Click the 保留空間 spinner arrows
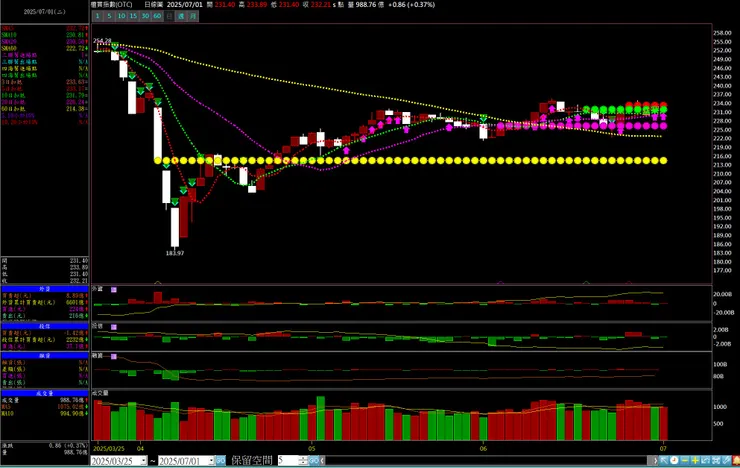This screenshot has height=468, width=740. [x=303, y=460]
